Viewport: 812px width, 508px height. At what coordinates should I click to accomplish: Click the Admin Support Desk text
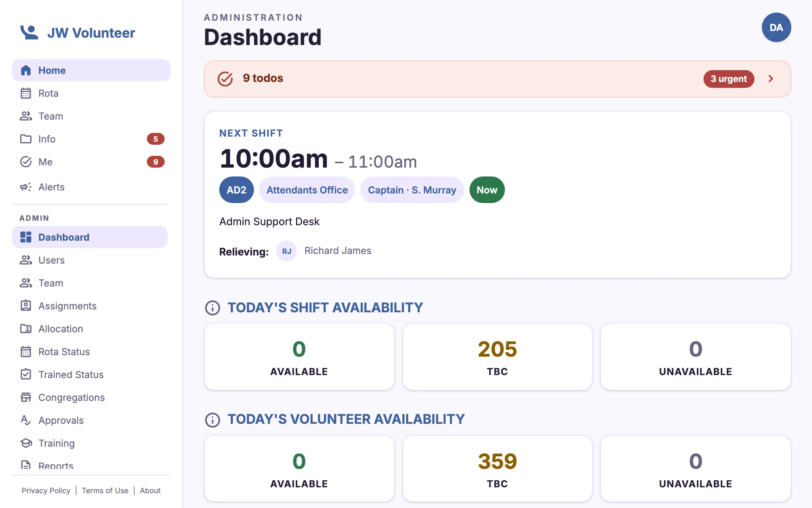(x=269, y=222)
